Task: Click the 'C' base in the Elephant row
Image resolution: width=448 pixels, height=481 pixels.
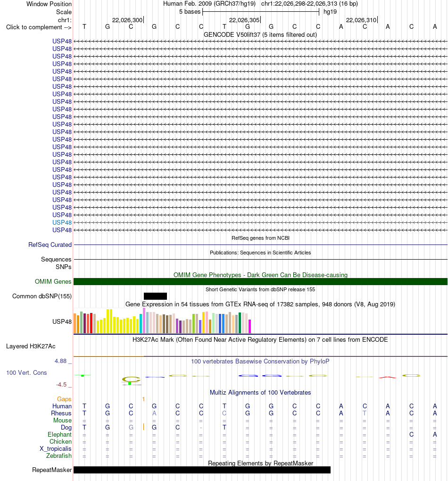Action: 411,434
